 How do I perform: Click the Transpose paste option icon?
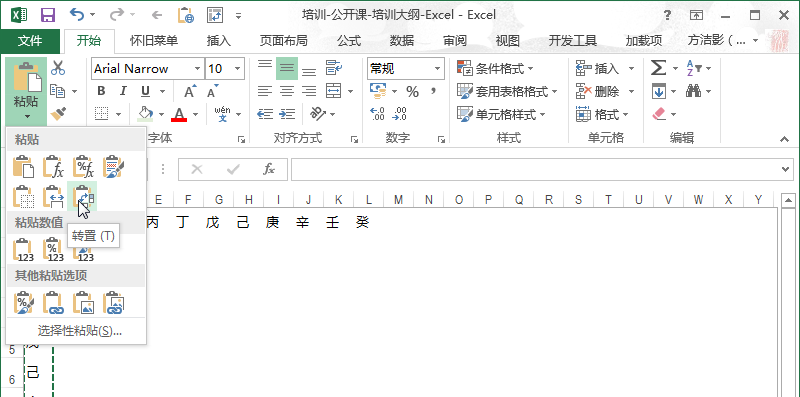tap(82, 196)
